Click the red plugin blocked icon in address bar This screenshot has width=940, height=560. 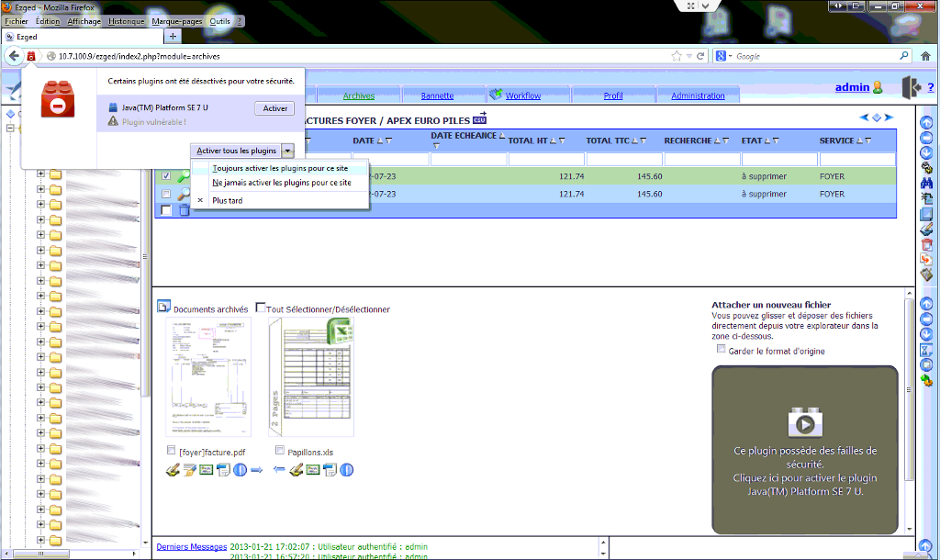click(x=31, y=56)
